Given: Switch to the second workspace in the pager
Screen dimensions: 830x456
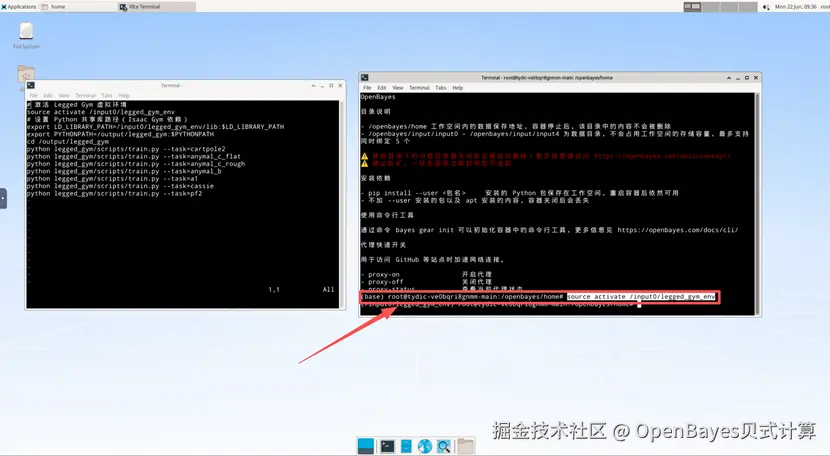Looking at the screenshot, I should (x=710, y=7).
